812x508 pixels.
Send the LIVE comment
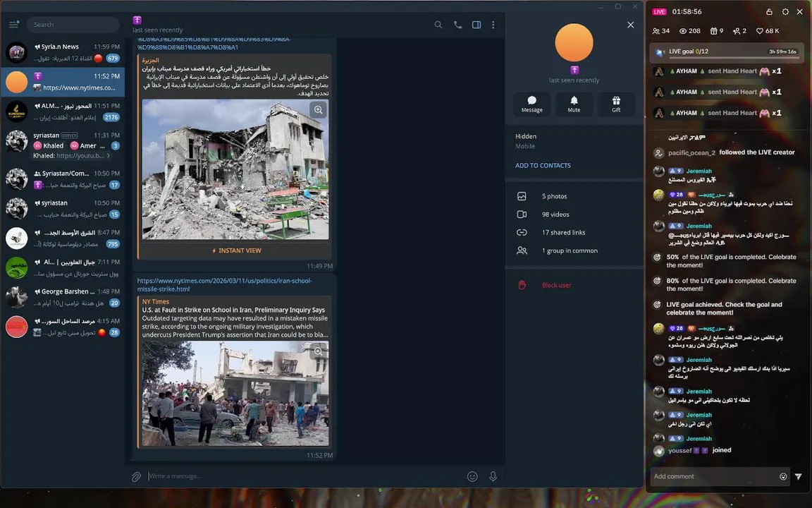[798, 476]
